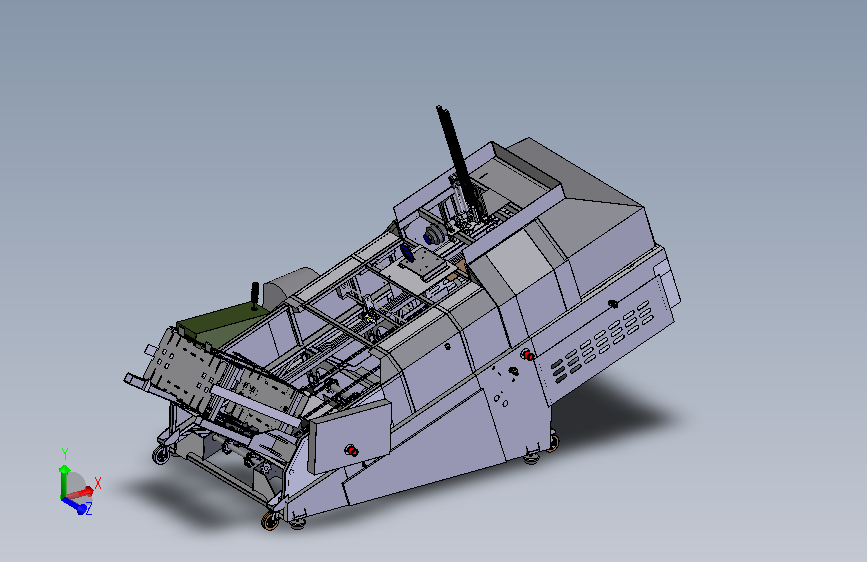Select the orange caster wheel at the front corner
Image resolution: width=867 pixels, height=562 pixels.
270,521
